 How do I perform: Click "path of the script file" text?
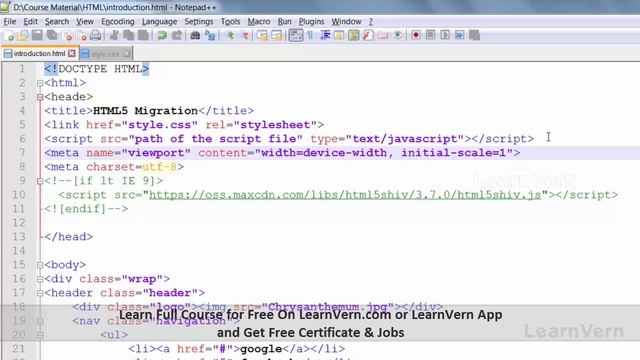[216, 139]
